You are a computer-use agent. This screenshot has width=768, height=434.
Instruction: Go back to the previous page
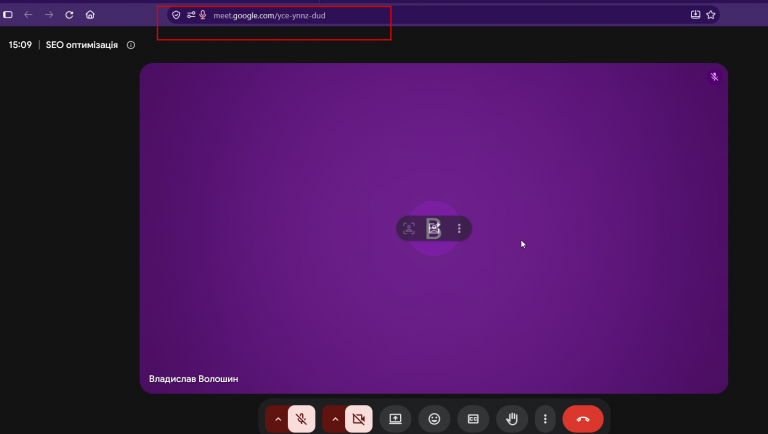(28, 15)
